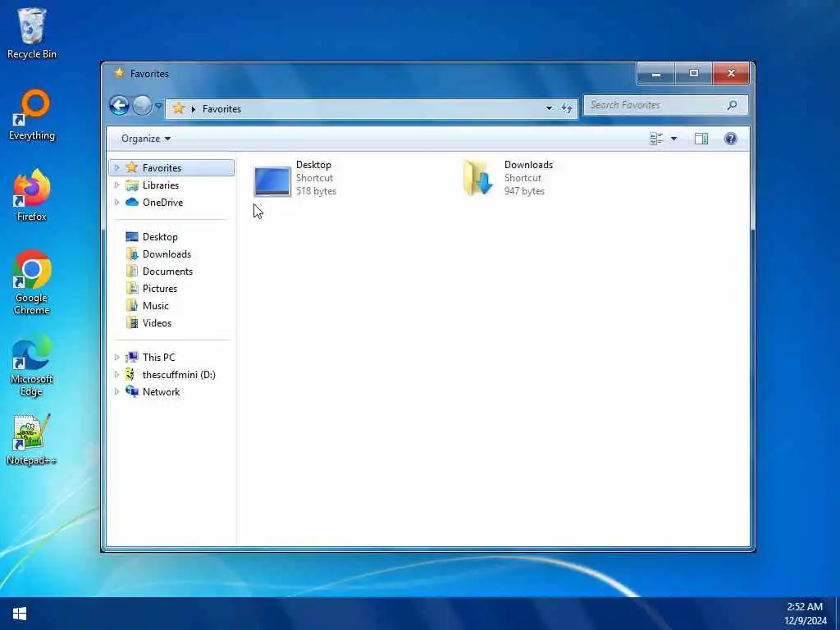Change the view layout icon
This screenshot has width=840, height=630.
(656, 139)
